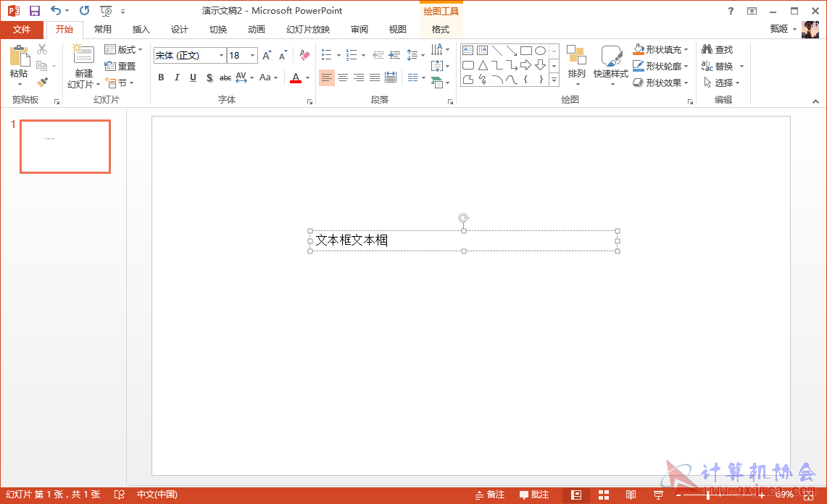This screenshot has height=504, width=827.
Task: Select slide 1 thumbnail in the panel
Action: pyautogui.click(x=65, y=146)
